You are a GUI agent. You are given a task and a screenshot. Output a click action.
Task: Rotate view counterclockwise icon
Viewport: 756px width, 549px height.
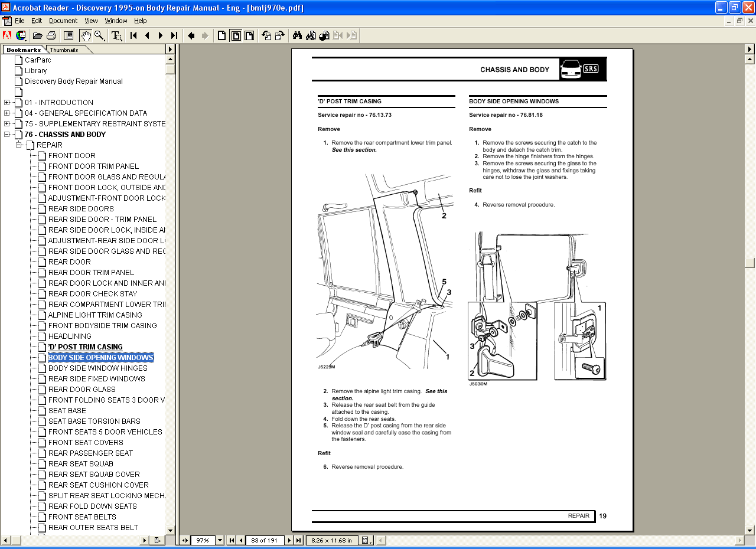click(x=267, y=35)
